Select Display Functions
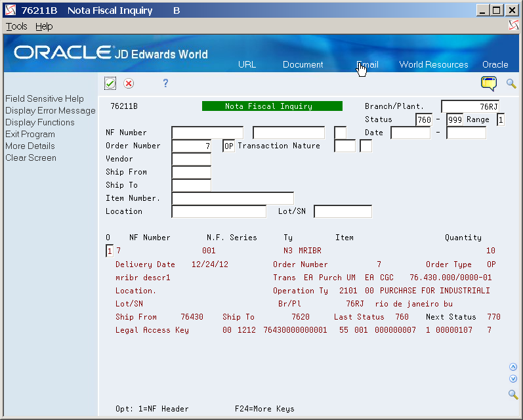This screenshot has width=523, height=420. pyautogui.click(x=39, y=123)
